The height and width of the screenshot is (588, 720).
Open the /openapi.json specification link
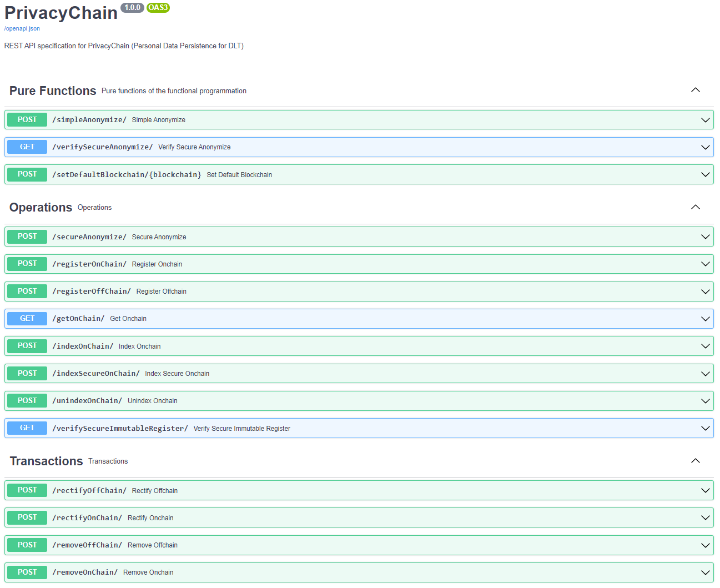[x=22, y=28]
